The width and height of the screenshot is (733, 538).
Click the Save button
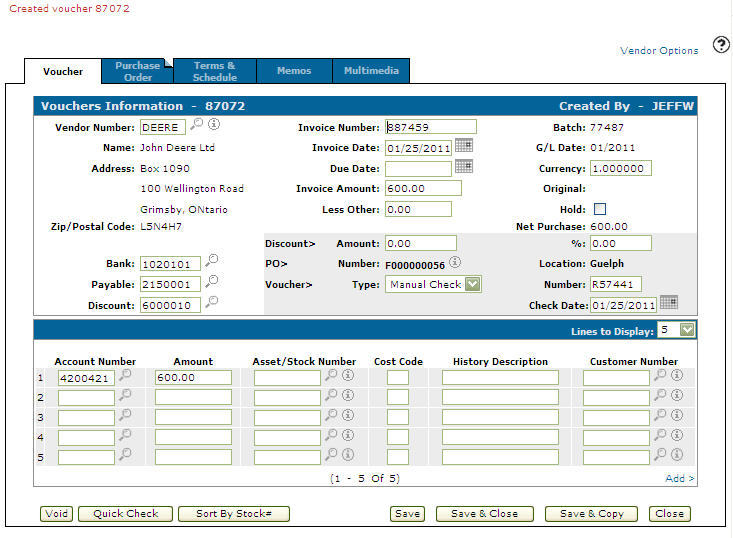click(407, 514)
